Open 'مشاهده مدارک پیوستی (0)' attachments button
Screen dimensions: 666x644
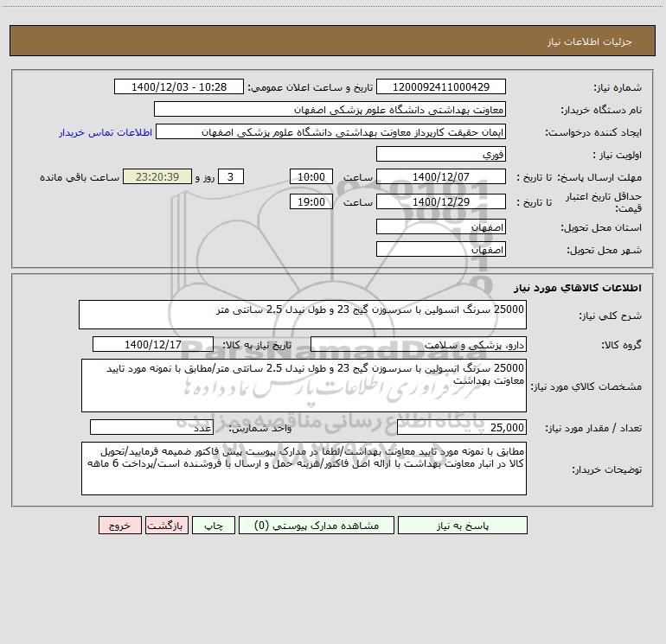317,526
